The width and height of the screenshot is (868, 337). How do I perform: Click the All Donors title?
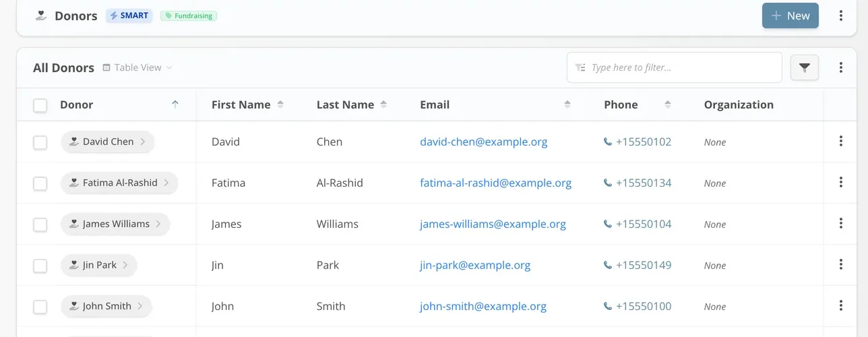click(x=63, y=67)
